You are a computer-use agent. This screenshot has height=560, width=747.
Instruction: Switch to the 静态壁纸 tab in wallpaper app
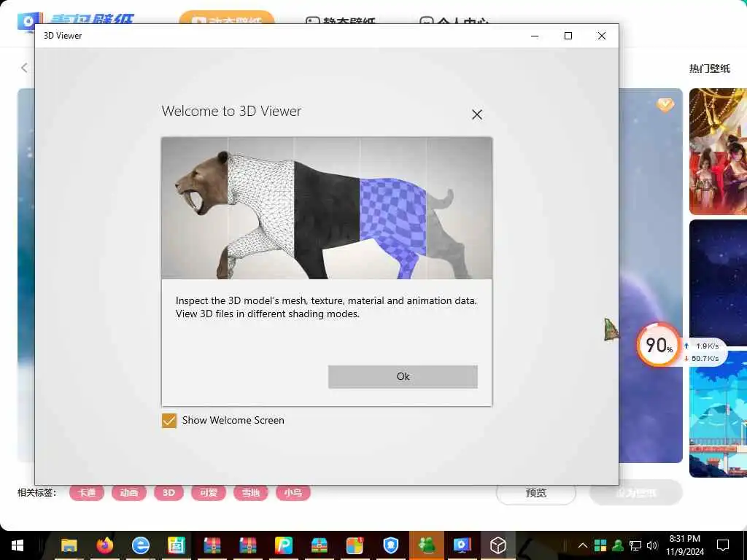coord(340,20)
